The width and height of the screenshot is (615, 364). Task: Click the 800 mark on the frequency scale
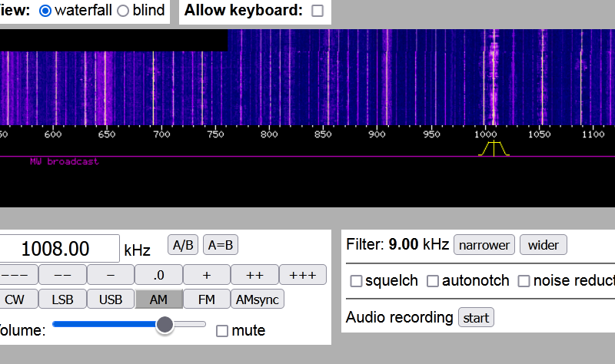[x=269, y=134]
